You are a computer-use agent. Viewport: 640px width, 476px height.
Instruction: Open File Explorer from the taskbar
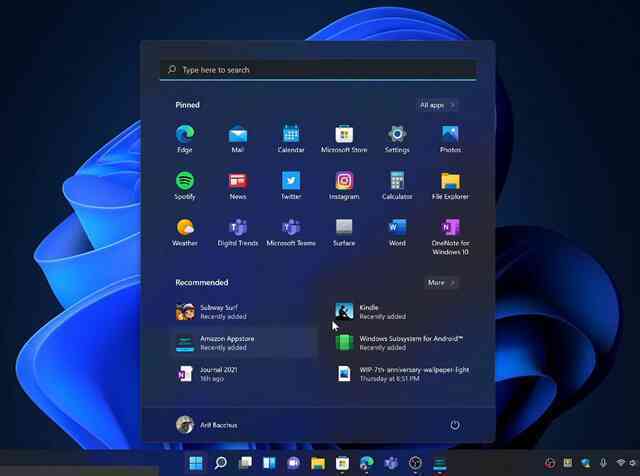tap(318, 463)
